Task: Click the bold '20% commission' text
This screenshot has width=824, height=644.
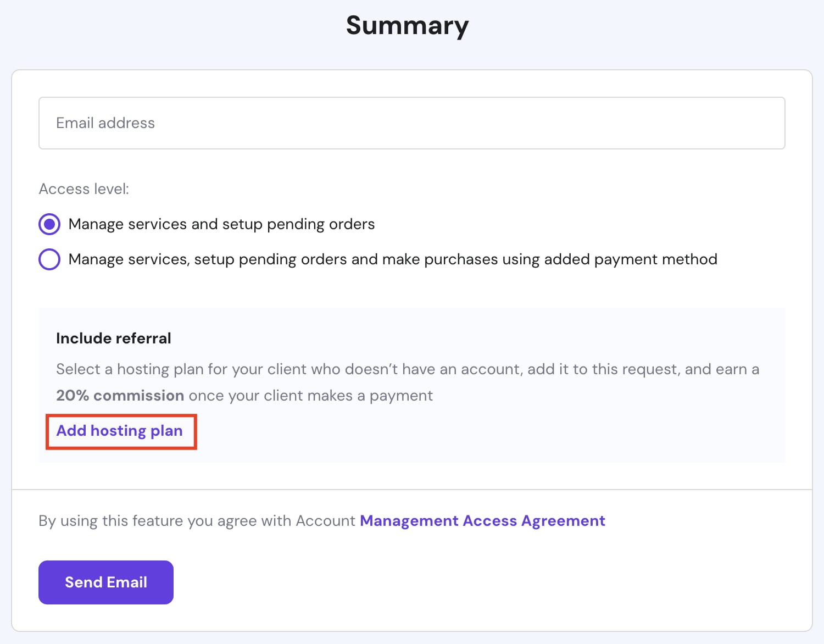Action: click(x=120, y=396)
